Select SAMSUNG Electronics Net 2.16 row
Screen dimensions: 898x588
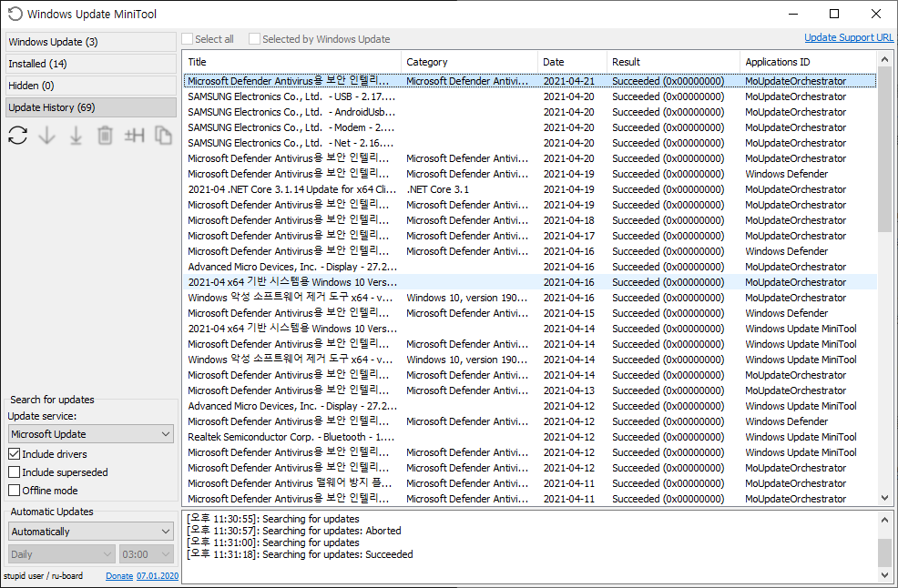tap(530, 143)
